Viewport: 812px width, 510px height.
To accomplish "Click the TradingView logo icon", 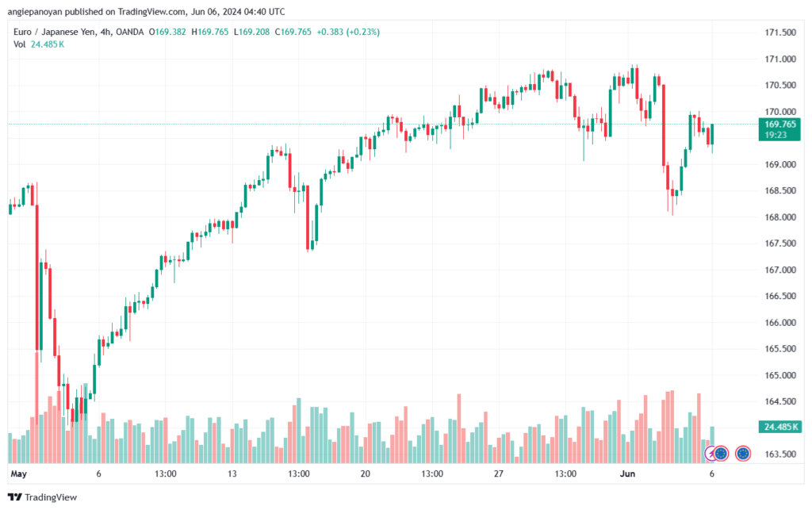I will (14, 497).
